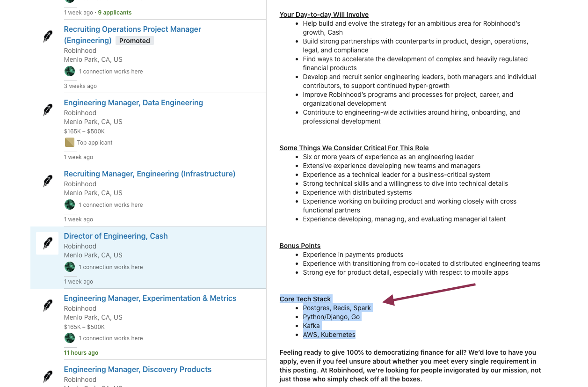Screen dimensions: 588x387
Task: Click Robinhood logo for Experimentation & Metrics job
Action: (x=48, y=306)
